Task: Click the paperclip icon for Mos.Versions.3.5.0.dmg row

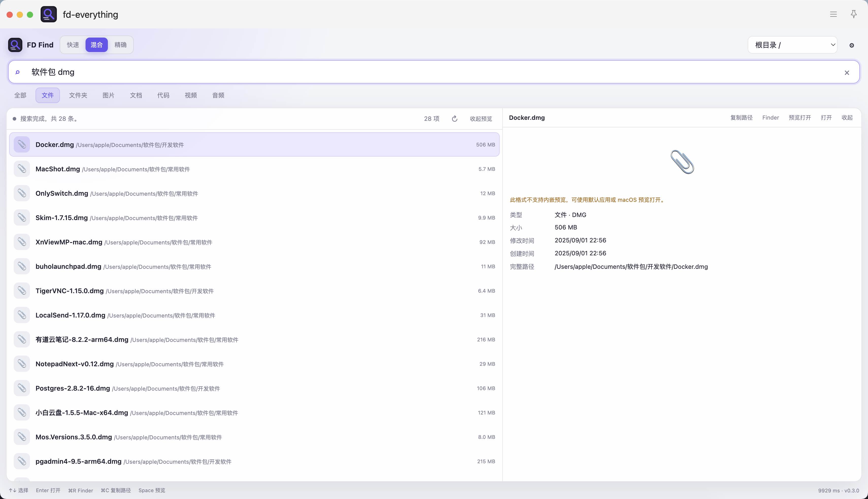Action: click(x=22, y=436)
